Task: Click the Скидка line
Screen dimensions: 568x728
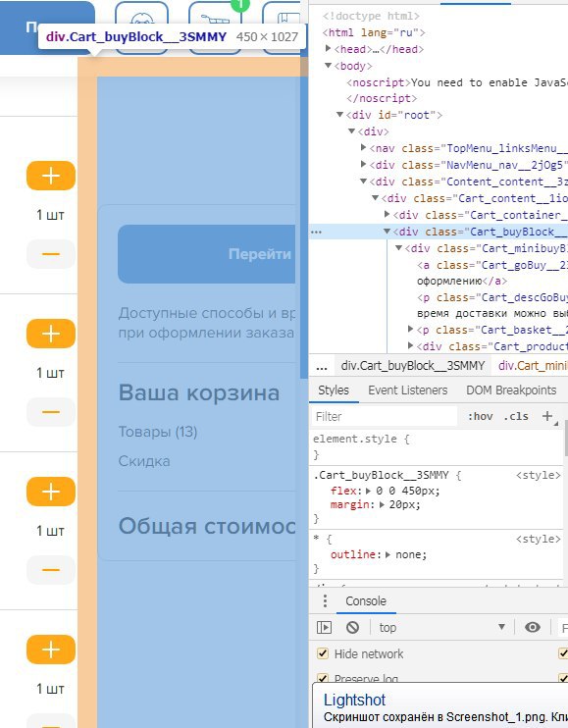Action: 144,461
